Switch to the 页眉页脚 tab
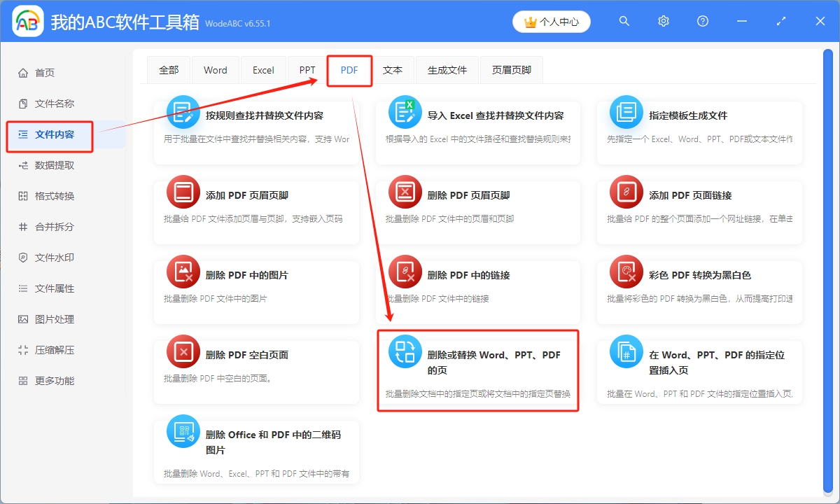The image size is (840, 504). 511,70
